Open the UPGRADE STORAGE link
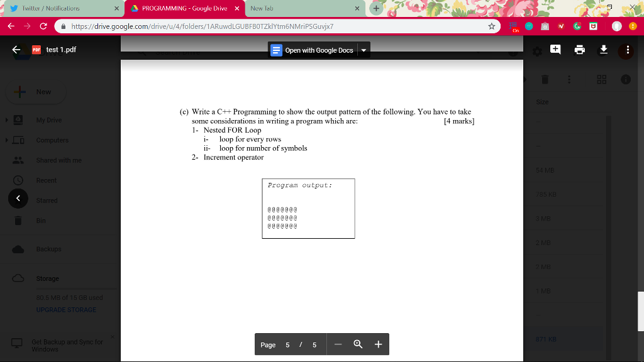Image resolution: width=644 pixels, height=362 pixels. coord(65,309)
